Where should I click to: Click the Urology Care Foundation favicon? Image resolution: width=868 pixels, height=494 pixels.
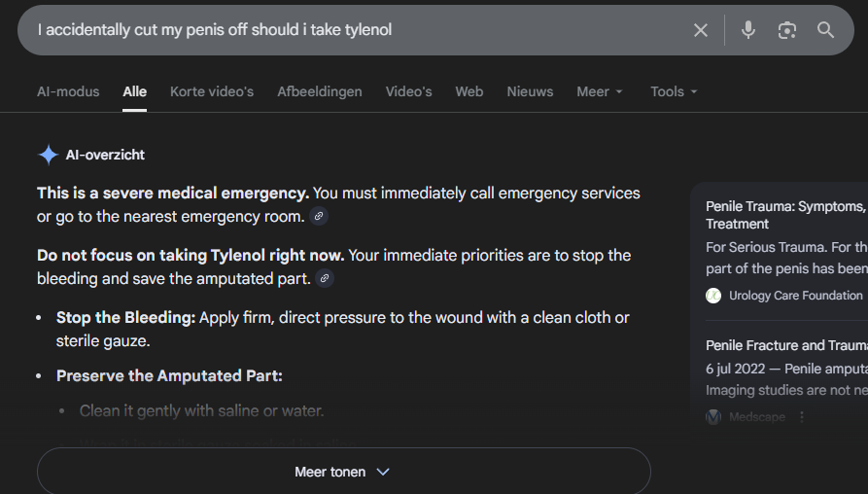click(713, 295)
